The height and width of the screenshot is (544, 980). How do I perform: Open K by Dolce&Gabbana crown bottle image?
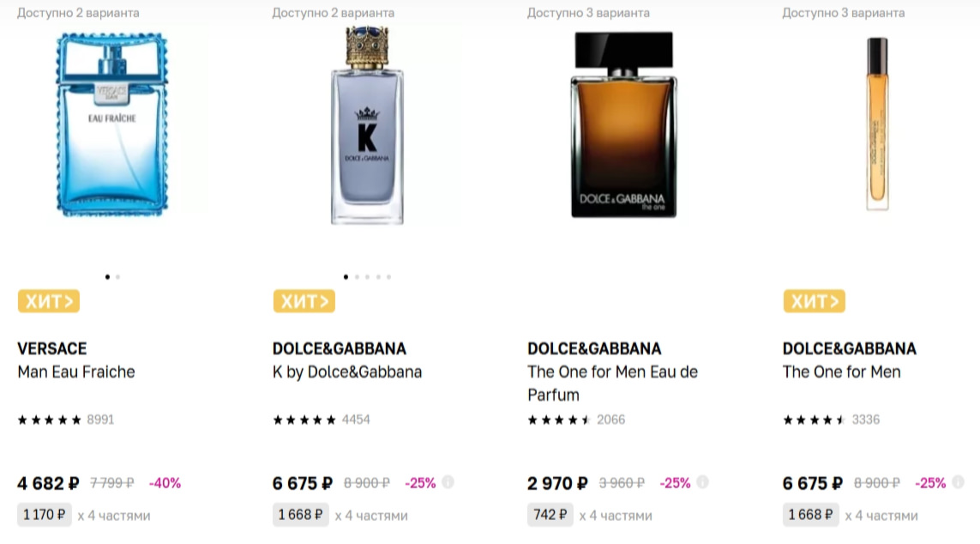(366, 129)
